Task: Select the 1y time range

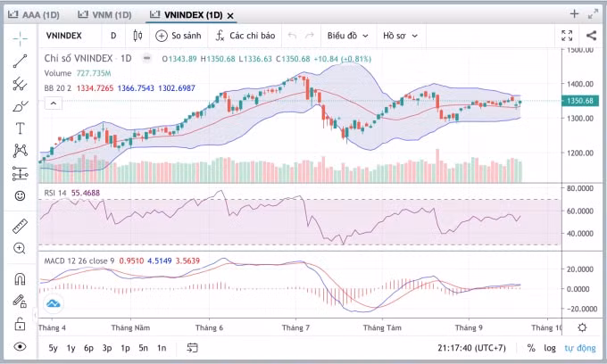Action: pyautogui.click(x=71, y=348)
